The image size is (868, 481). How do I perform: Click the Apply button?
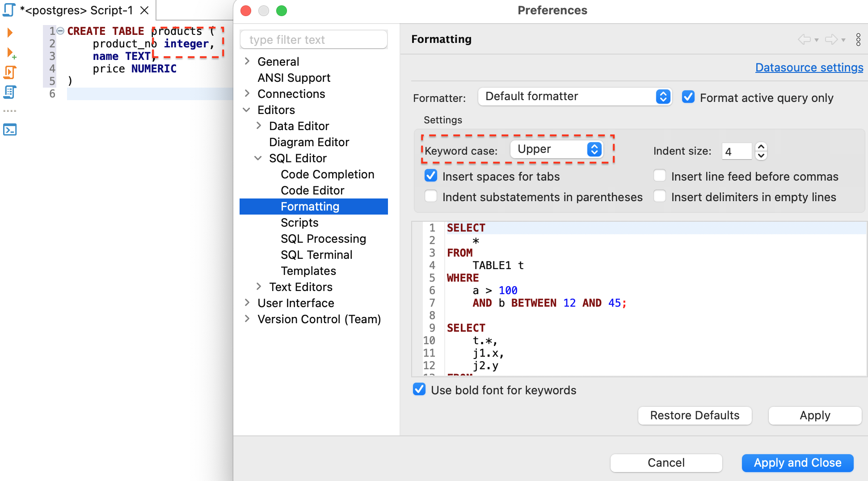815,415
